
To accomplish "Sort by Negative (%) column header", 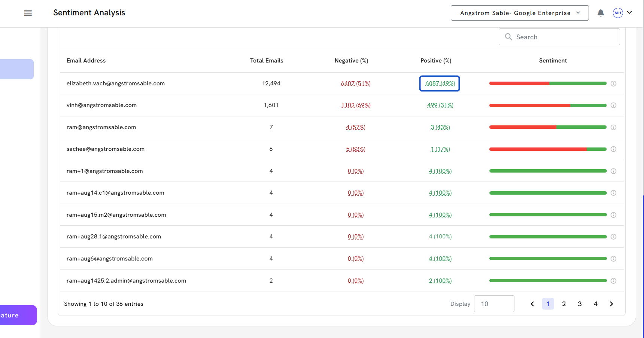I will (x=351, y=61).
